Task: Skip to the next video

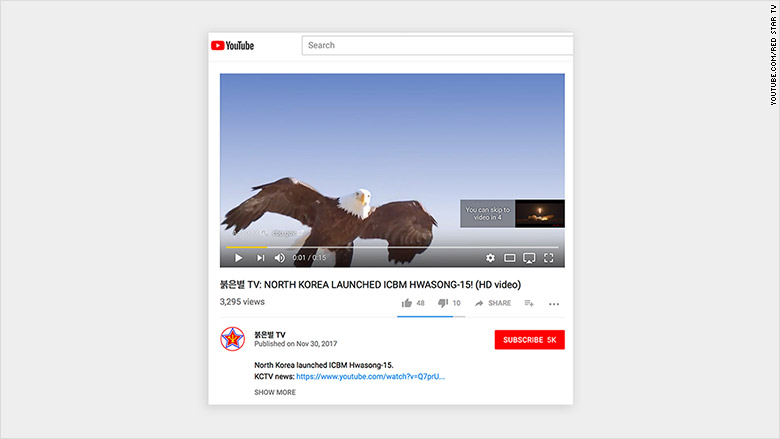Action: click(x=260, y=258)
